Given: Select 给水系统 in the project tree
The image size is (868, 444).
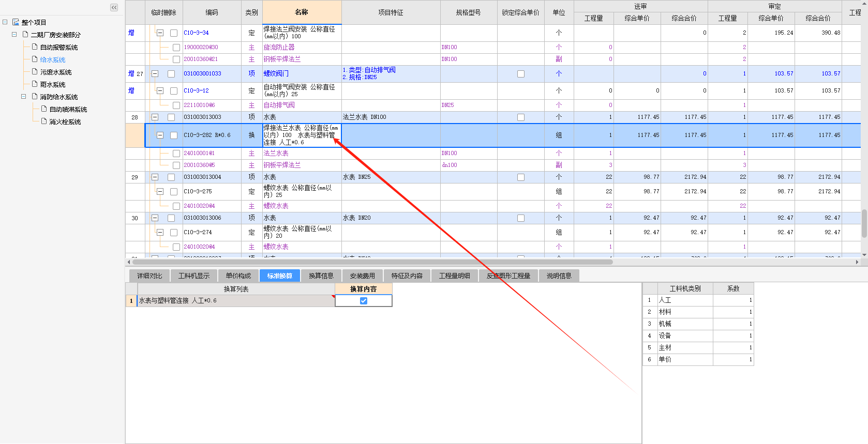Looking at the screenshot, I should click(53, 60).
